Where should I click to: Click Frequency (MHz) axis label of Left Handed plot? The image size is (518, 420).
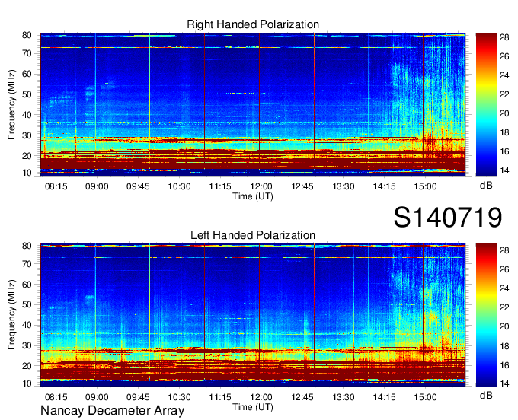coord(11,315)
